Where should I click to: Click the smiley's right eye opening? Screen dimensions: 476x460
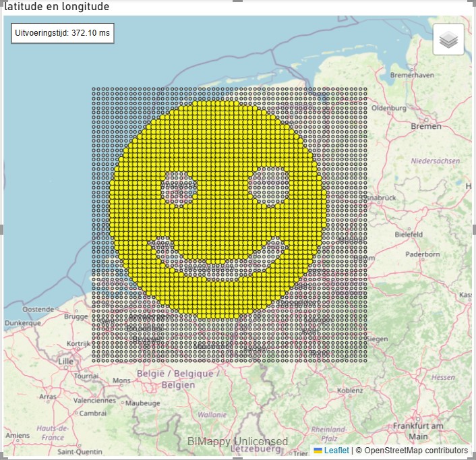pos(269,185)
